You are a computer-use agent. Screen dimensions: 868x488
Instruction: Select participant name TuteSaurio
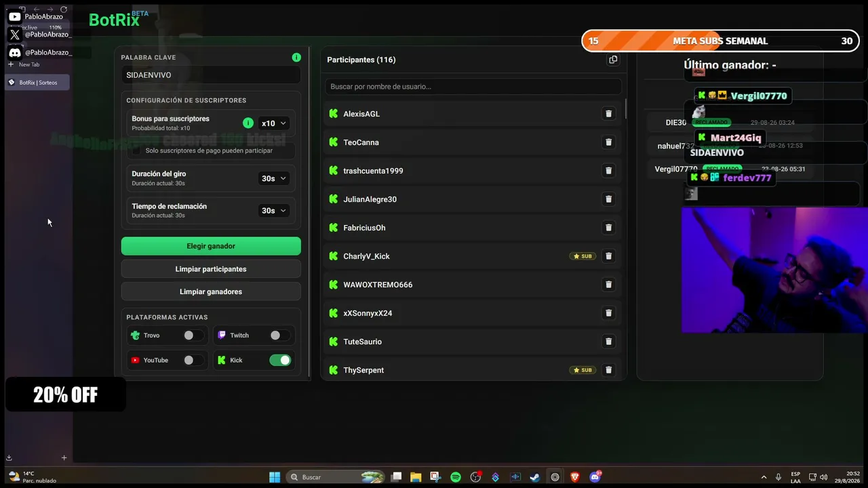pyautogui.click(x=362, y=342)
